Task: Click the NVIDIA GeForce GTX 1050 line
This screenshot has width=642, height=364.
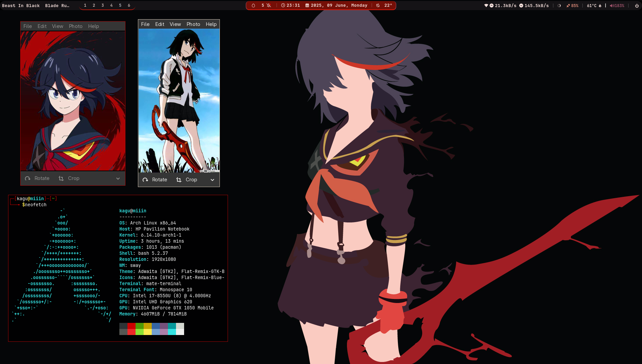Action: click(167, 308)
